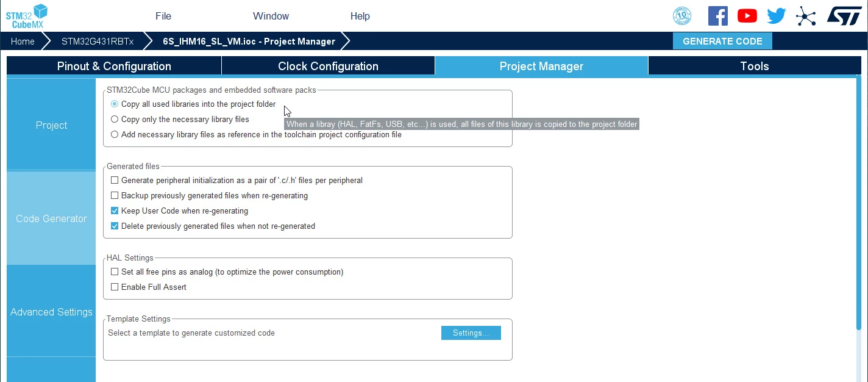Open the Advanced Settings side panel
The image size is (868, 382).
point(51,312)
